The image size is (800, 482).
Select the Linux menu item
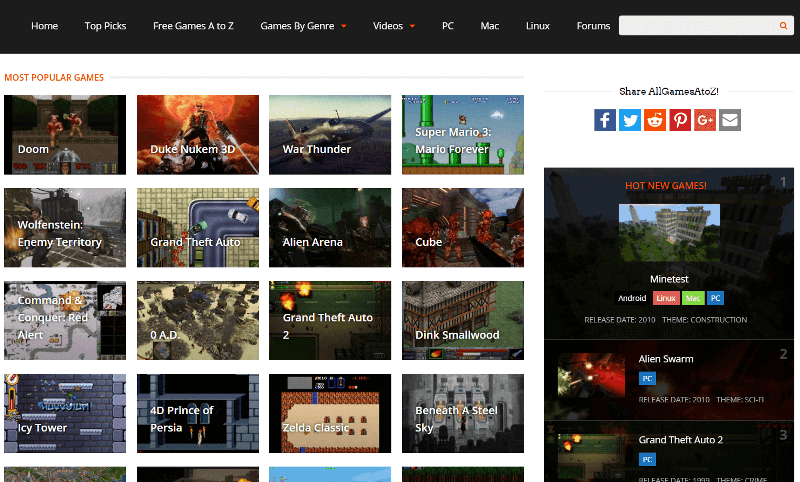tap(538, 26)
